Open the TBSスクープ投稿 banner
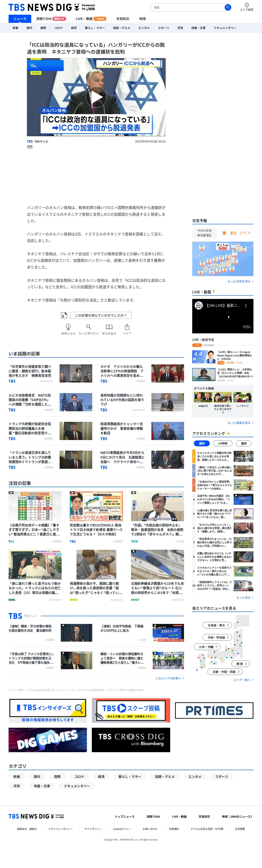This screenshot has height=868, width=262. coord(131,710)
